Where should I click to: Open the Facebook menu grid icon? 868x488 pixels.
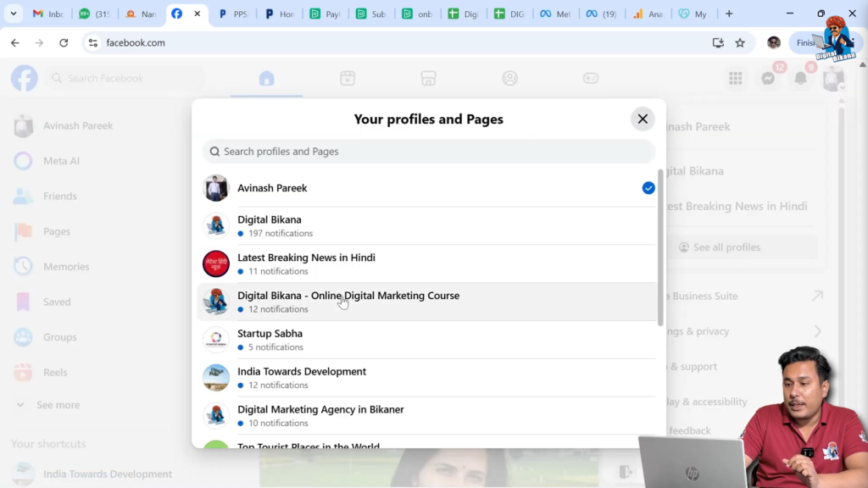[735, 79]
